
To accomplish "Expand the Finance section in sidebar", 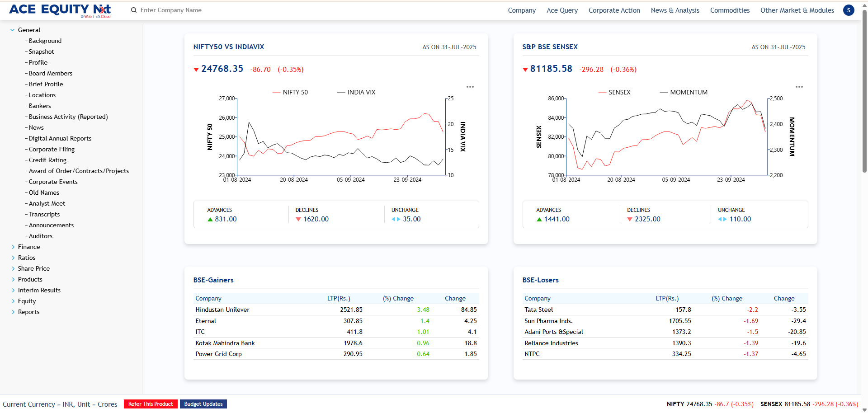I will point(13,247).
